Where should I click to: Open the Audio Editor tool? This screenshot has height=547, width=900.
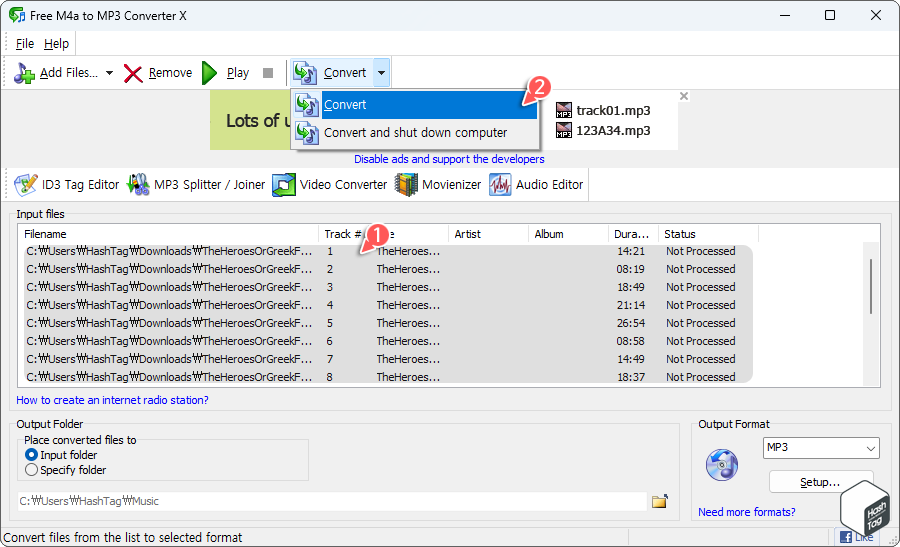click(536, 185)
